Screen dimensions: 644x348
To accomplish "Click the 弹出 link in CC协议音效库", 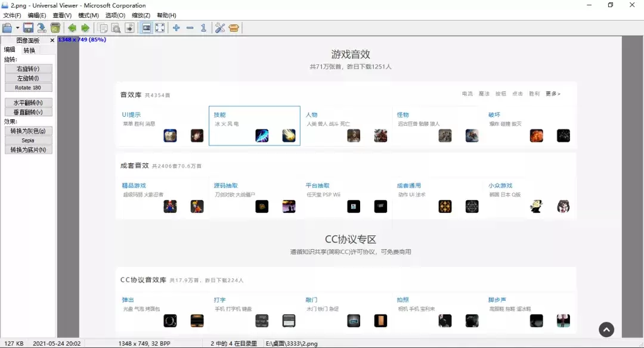I will tap(128, 300).
